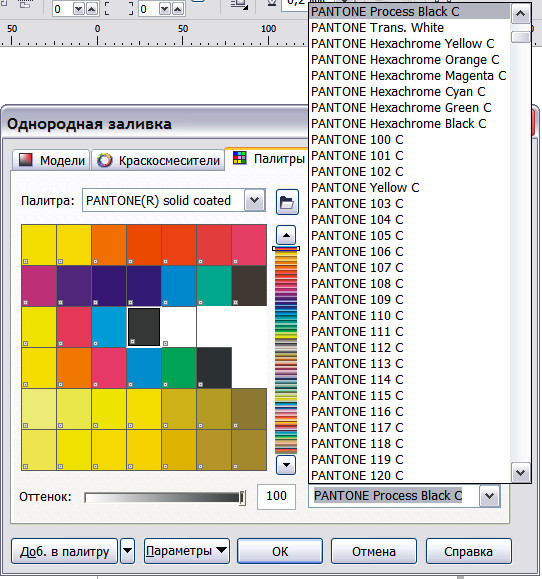Screen dimensions: 542x579
Task: Click first toolbar numeric field showing 0
Action: pyautogui.click(x=62, y=8)
